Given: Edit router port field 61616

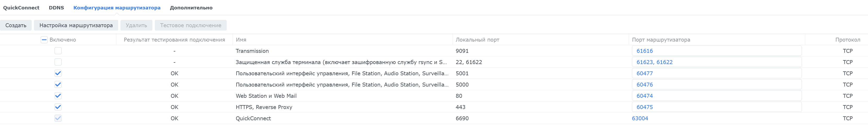Looking at the screenshot, I should [716, 51].
